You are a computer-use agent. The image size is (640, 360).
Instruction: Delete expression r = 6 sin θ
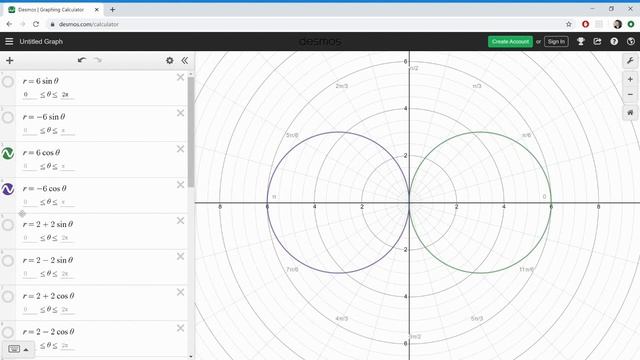[180, 77]
